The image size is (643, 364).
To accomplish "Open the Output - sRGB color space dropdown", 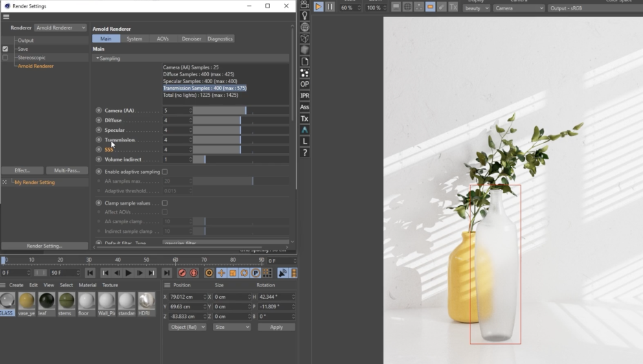I will click(595, 8).
